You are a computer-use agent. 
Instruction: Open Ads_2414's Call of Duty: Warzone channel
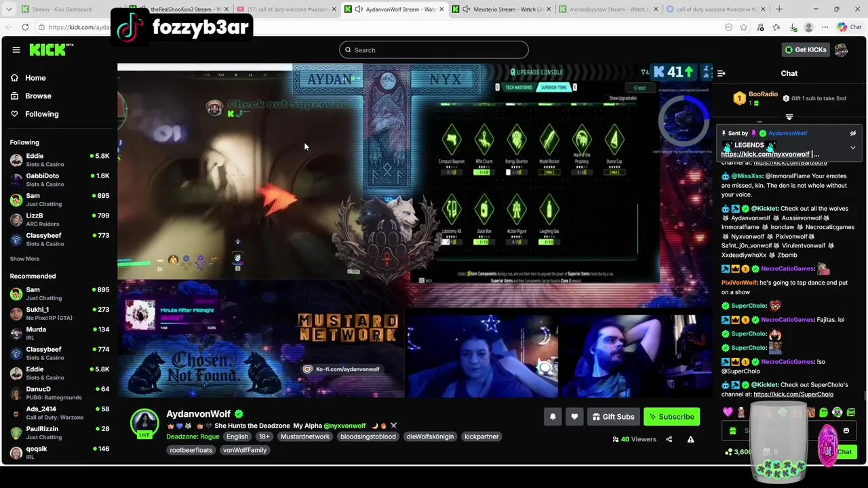tap(59, 413)
